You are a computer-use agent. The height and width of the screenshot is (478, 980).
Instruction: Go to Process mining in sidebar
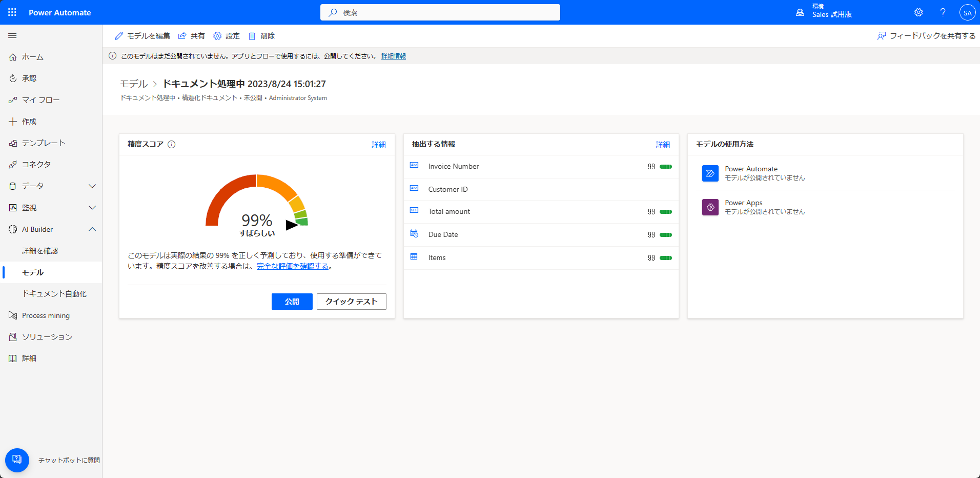(x=46, y=315)
